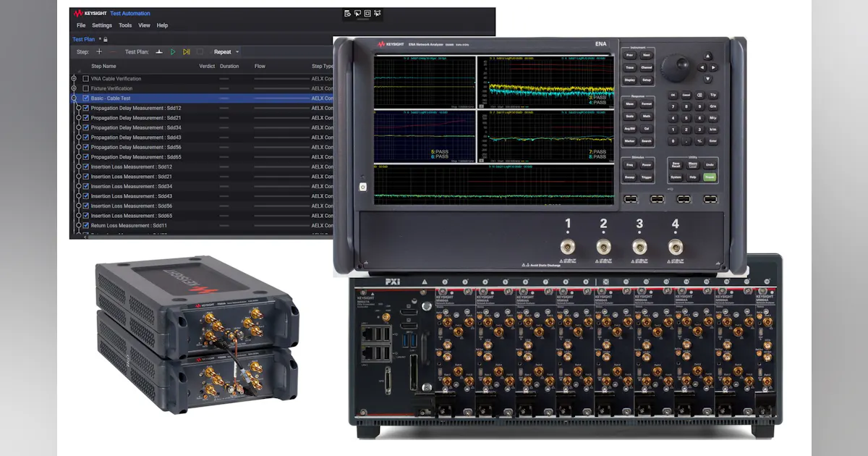This screenshot has width=868, height=456.
Task: Click Step Type cell of Basic - Cable Test row
Action: (x=323, y=98)
